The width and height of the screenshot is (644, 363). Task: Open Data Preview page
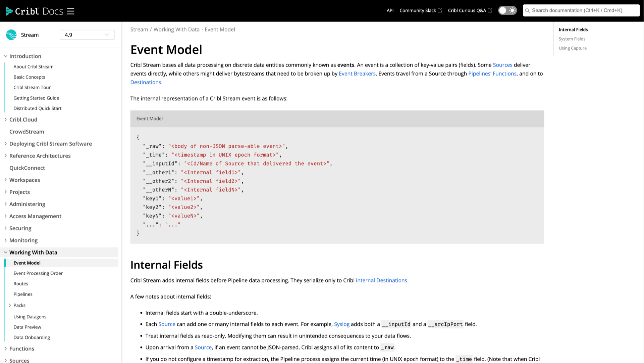[27, 327]
